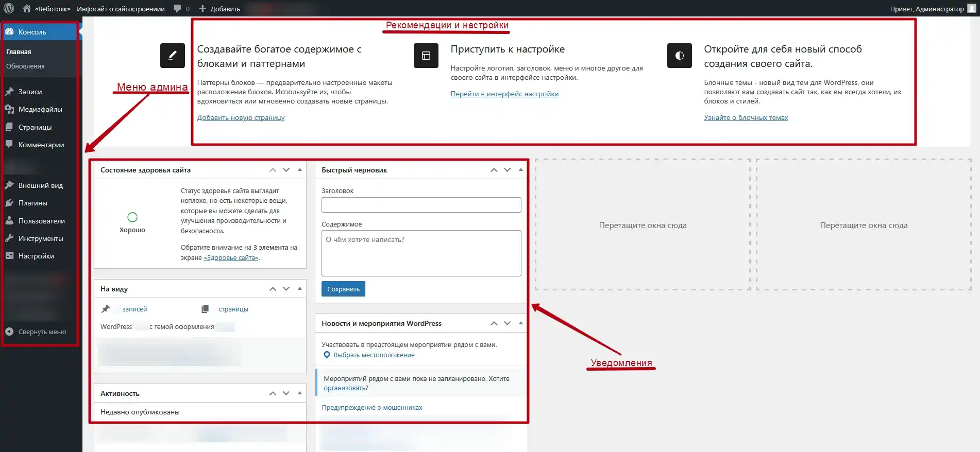Open the comments bubble in admin bar
The height and width of the screenshot is (452, 980).
[x=178, y=9]
